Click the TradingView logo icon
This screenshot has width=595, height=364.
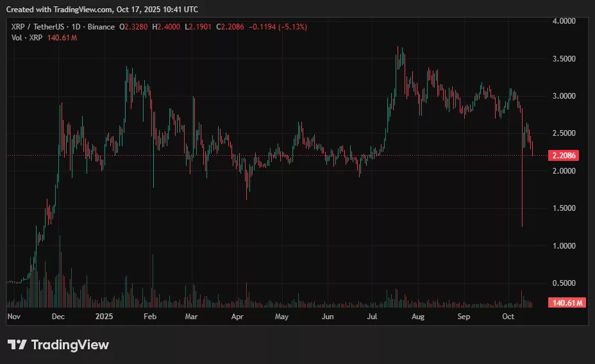click(x=17, y=345)
